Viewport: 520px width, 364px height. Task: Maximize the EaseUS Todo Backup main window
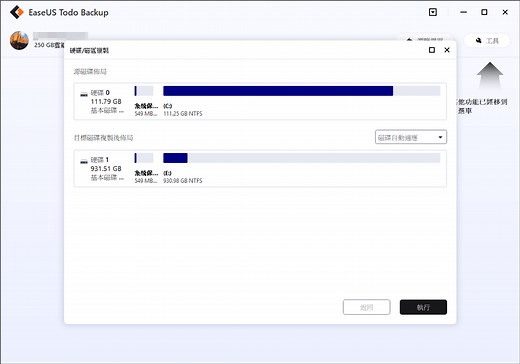pyautogui.click(x=484, y=12)
